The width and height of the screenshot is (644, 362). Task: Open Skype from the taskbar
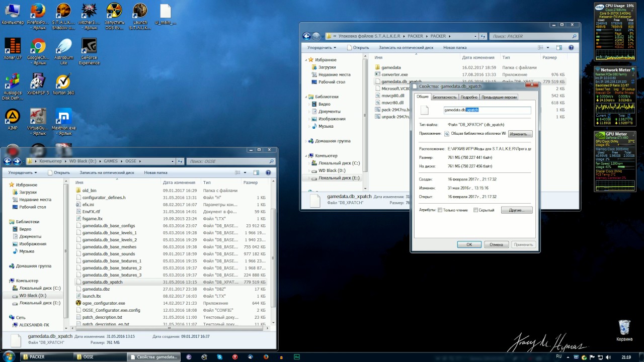coord(219,357)
